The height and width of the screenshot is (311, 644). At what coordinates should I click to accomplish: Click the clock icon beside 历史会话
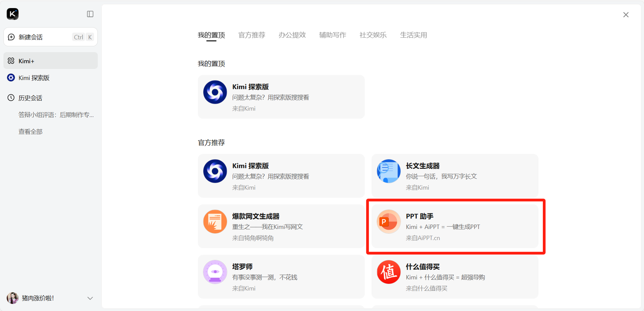tap(11, 98)
